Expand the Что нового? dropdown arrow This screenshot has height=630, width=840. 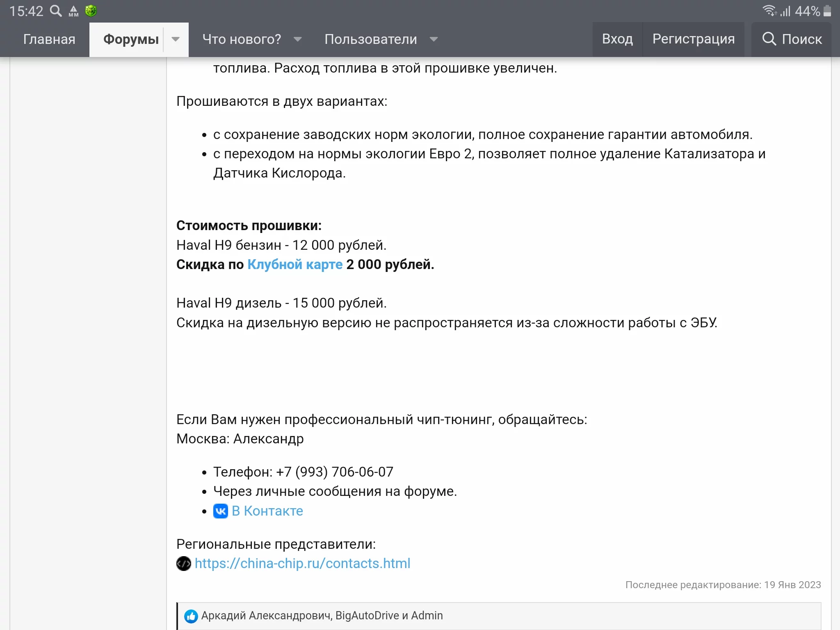click(298, 39)
